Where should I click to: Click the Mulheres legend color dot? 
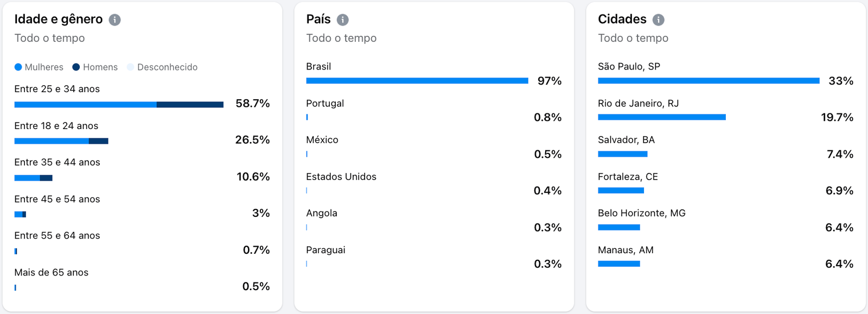18,67
